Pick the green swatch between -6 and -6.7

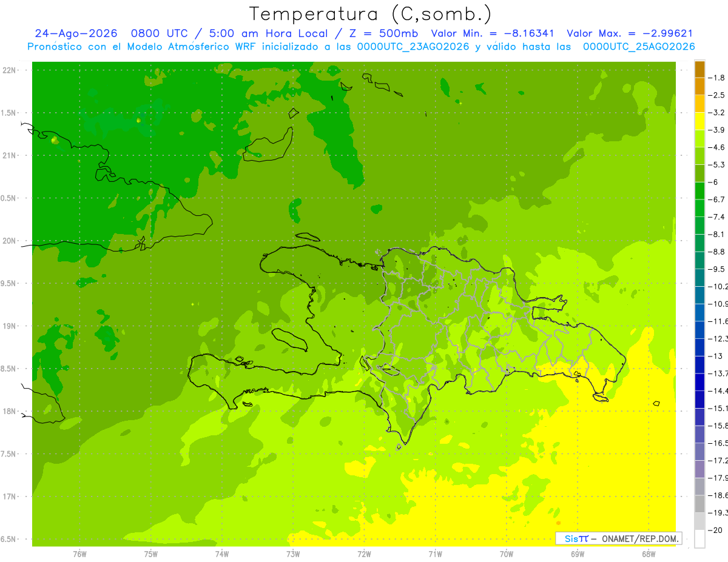(x=699, y=190)
